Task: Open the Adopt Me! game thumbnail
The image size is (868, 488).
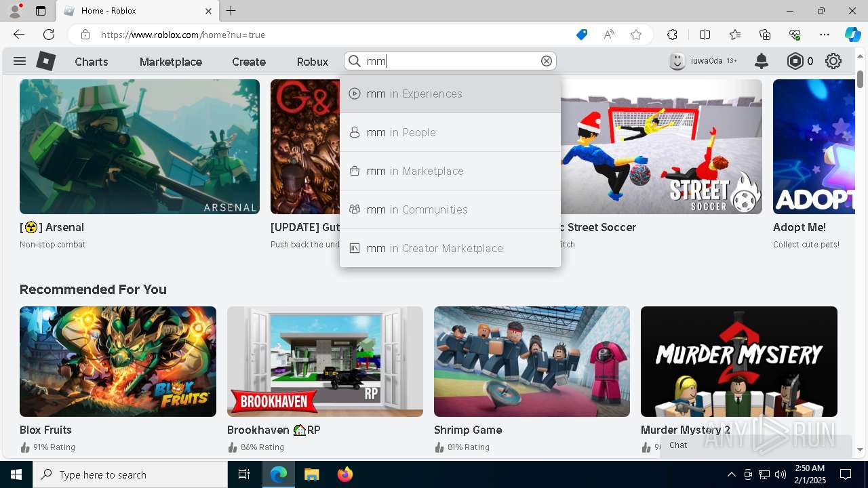Action: [x=814, y=146]
